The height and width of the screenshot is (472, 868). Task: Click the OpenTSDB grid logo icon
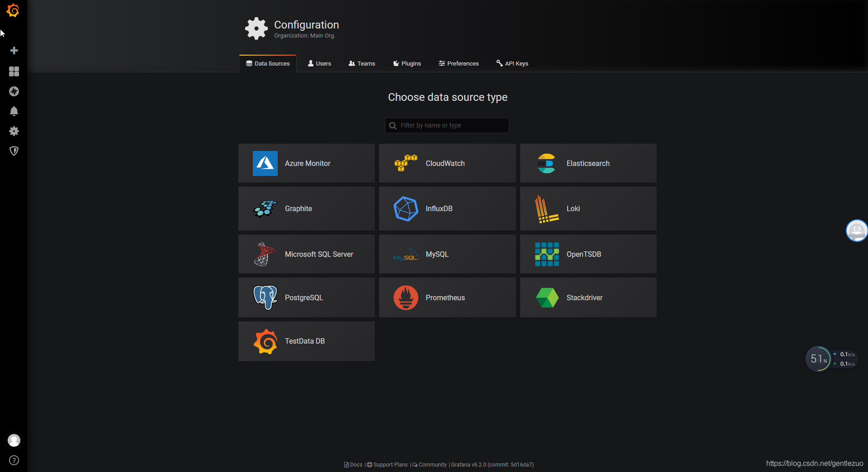tap(547, 254)
